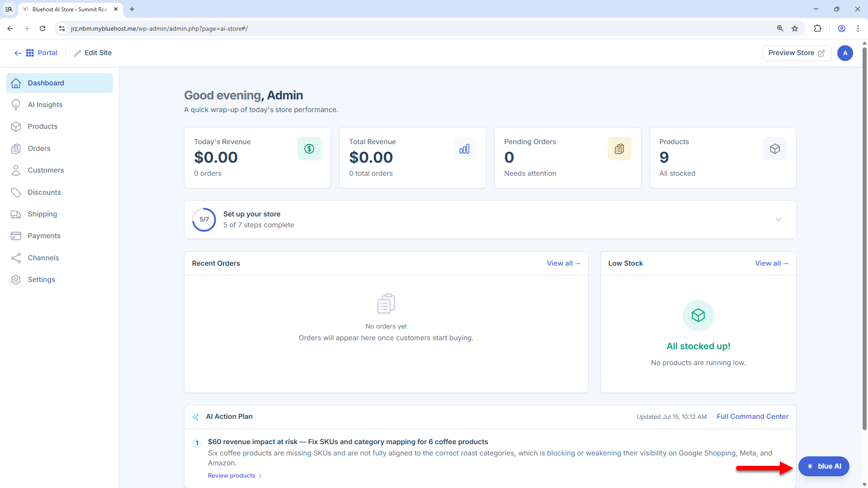Click the Total Revenue bar chart icon
Image resolution: width=868 pixels, height=488 pixels.
(x=464, y=149)
